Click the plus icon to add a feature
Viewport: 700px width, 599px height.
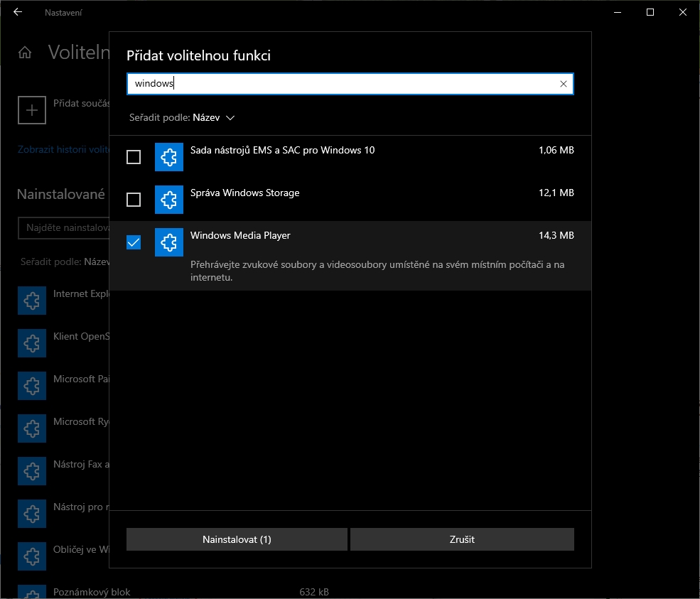coord(31,110)
